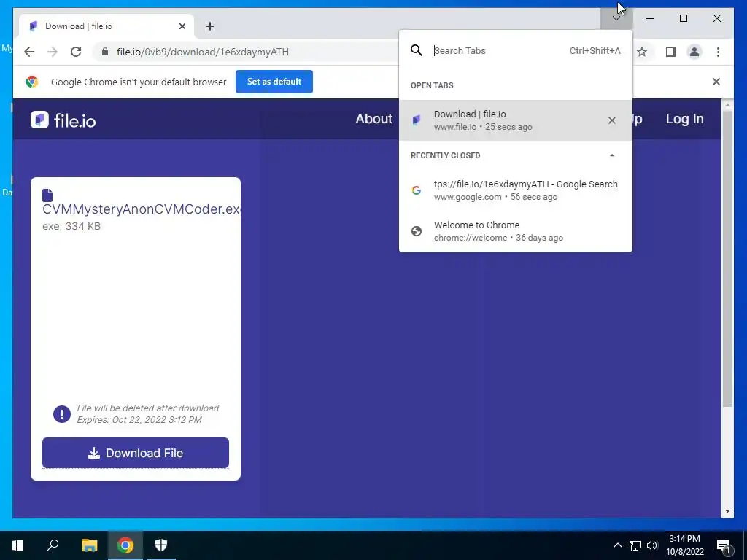Click the taskbar clock and date
Image resolution: width=747 pixels, height=560 pixels.
tap(684, 545)
